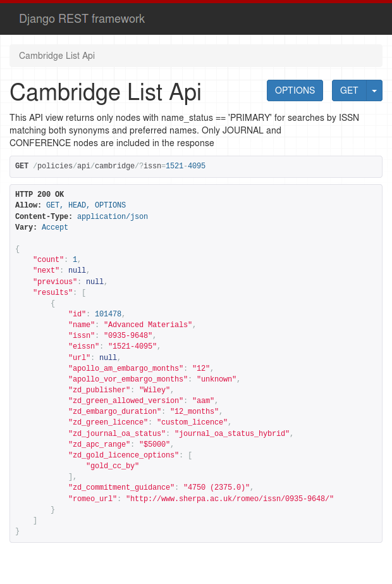Select the id value 101478
Image resolution: width=392 pixels, height=584 pixels.
[x=109, y=314]
